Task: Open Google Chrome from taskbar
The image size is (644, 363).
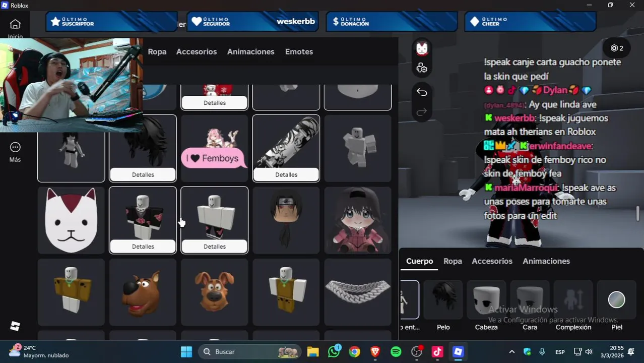Action: click(355, 351)
